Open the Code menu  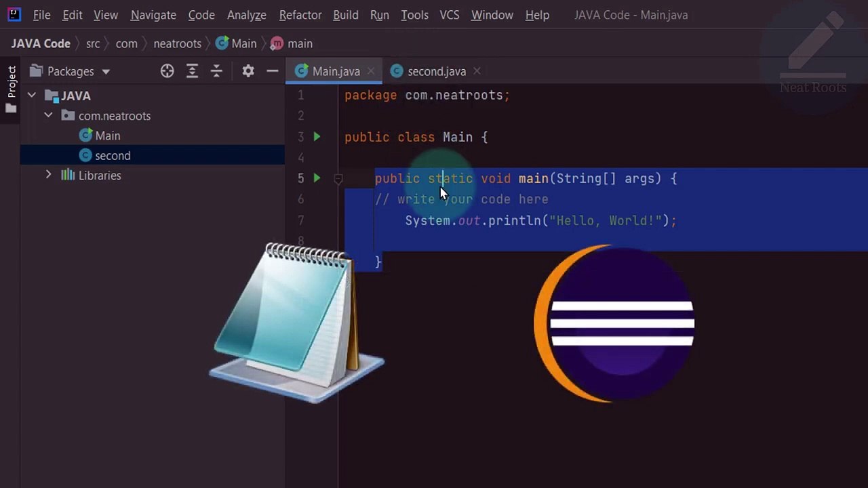point(201,15)
